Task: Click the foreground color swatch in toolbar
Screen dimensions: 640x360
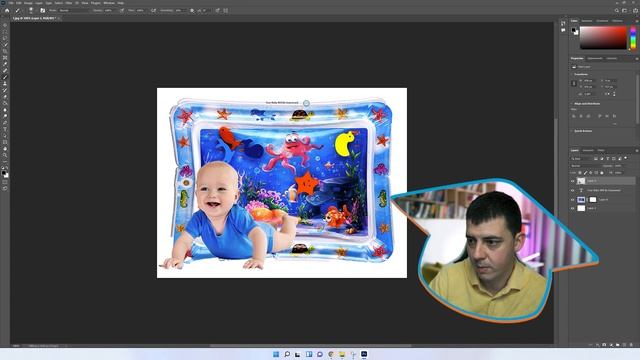Action: 4,173
